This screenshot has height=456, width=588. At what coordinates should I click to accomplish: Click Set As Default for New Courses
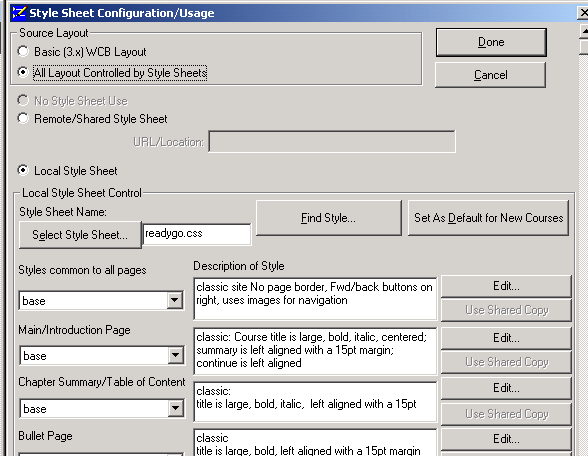[x=488, y=218]
